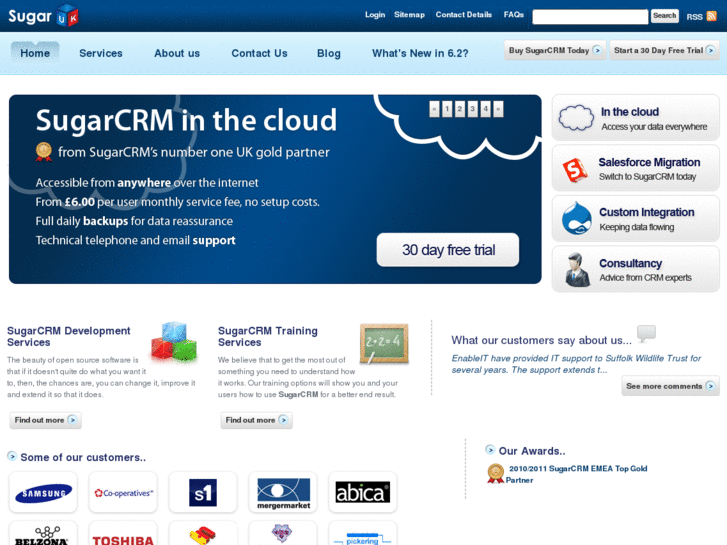Go to previous slide in banner pager
Viewport: 727px width, 545px height.
tap(434, 109)
